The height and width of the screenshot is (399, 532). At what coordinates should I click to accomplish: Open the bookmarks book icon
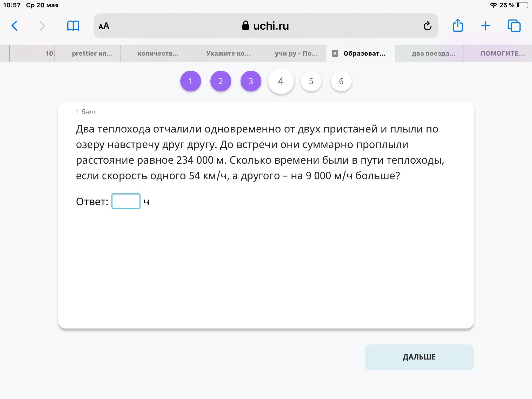click(x=73, y=26)
